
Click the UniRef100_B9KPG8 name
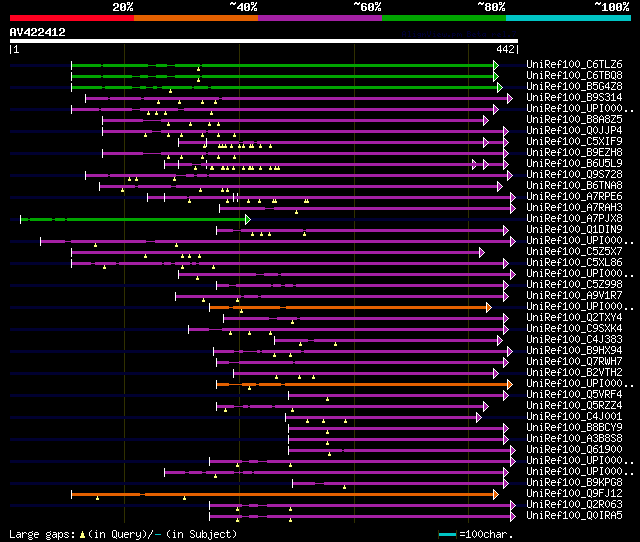click(x=574, y=483)
